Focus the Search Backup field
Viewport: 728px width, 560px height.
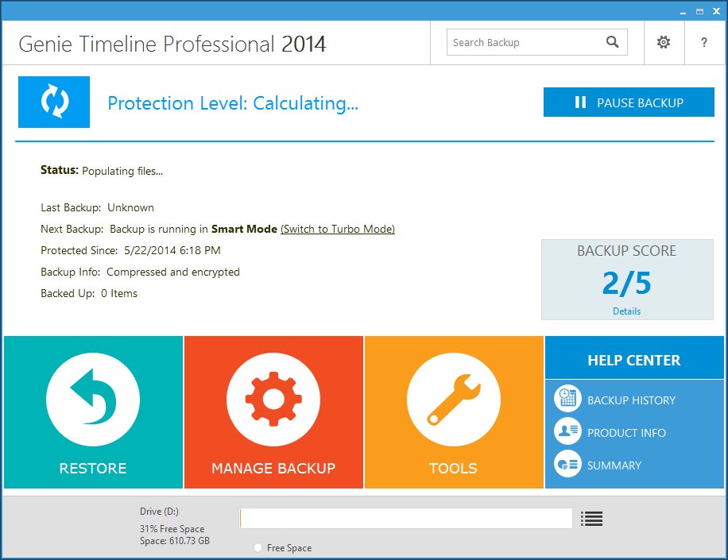point(536,42)
